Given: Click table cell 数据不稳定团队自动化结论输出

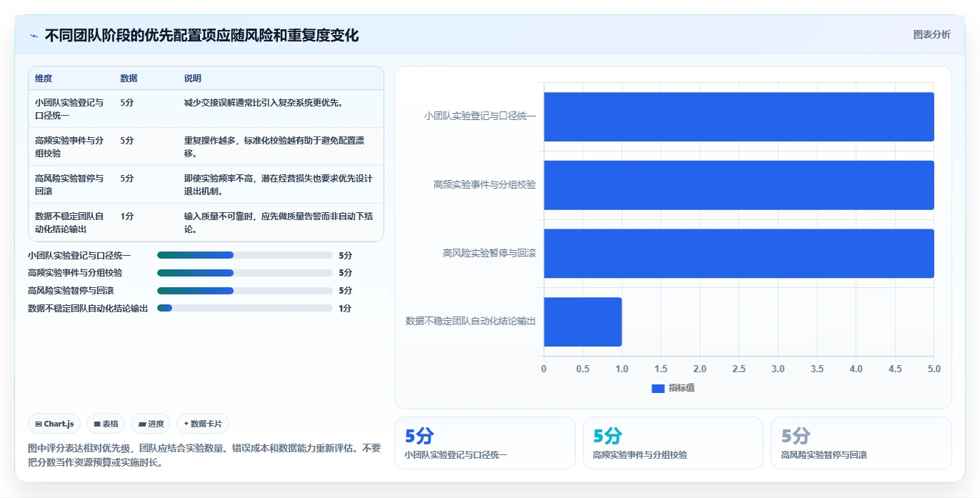Looking at the screenshot, I should click(x=70, y=222).
